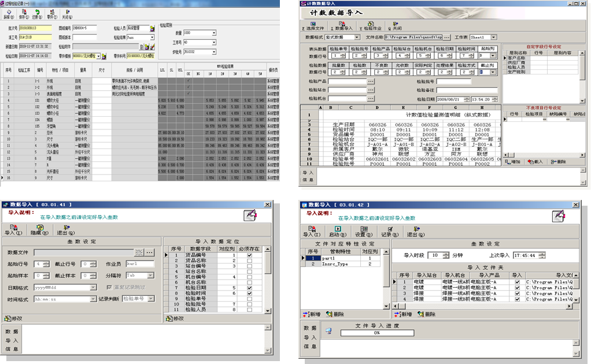The width and height of the screenshot is (591, 364).
Task: Open the 数据格式 dropdown in 计数数据导入
Action: [357, 37]
